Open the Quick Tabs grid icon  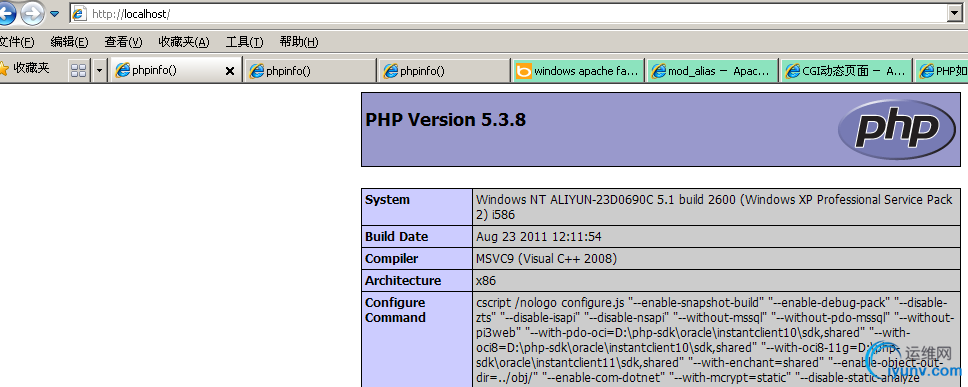78,70
